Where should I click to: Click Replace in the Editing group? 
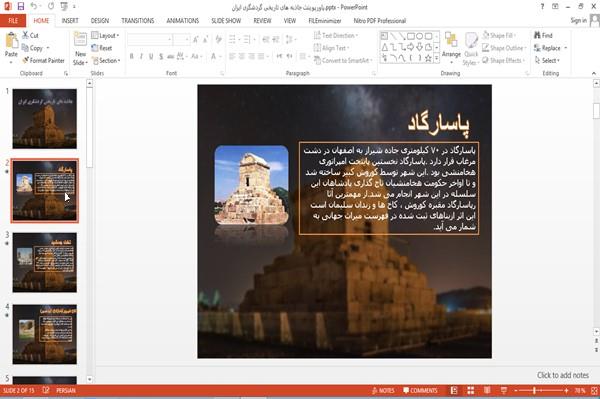pos(551,48)
